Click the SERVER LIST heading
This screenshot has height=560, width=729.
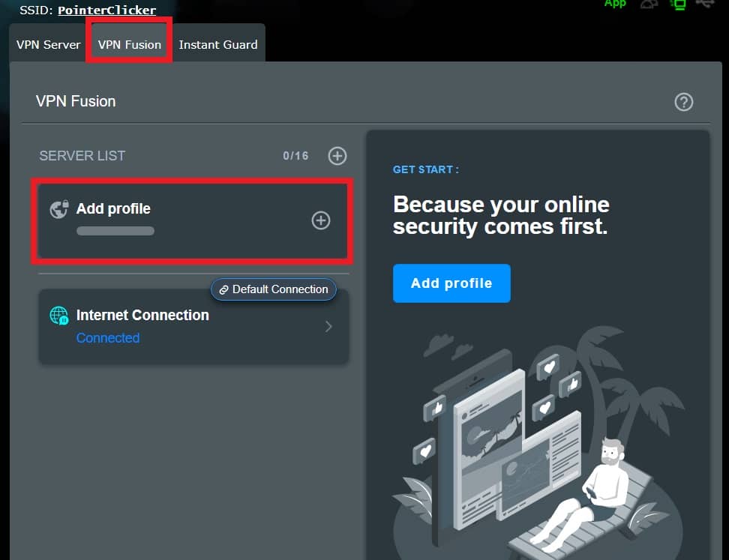click(x=82, y=156)
